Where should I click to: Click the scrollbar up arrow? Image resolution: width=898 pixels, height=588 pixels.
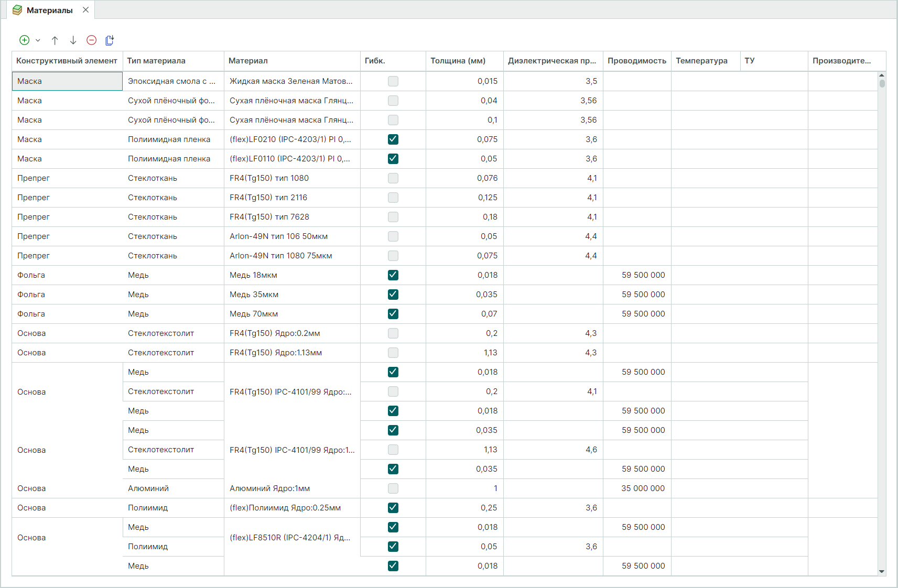[x=882, y=75]
